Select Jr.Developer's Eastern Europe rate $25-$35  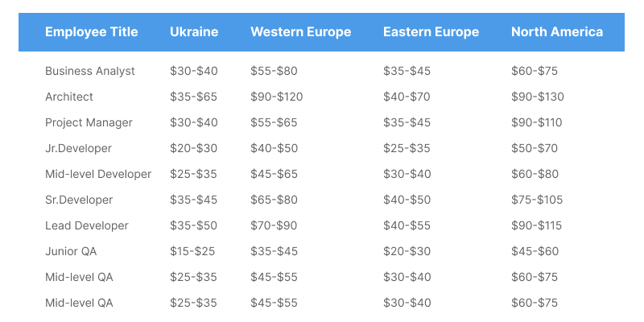(407, 148)
